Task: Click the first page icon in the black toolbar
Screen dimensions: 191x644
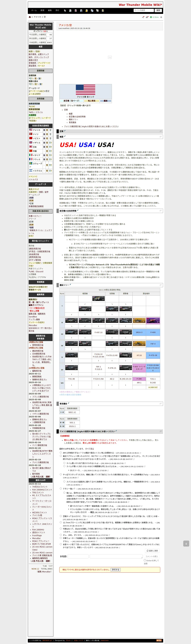Action: (65, 10)
